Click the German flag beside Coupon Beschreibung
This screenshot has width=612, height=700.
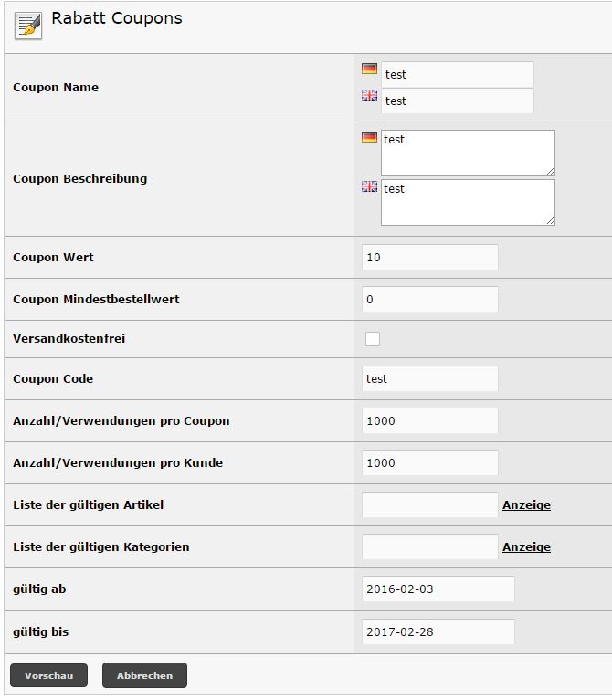[x=369, y=137]
